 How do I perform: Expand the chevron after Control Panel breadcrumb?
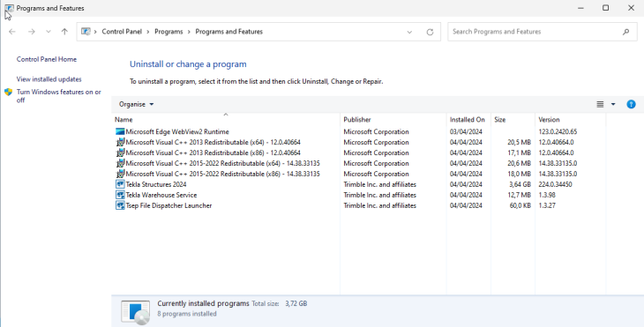click(x=148, y=32)
